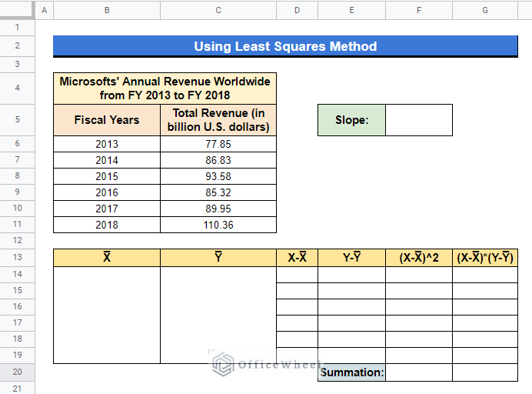Click the 'Microsofts' Annual Revenue Worldwide' heading cell

point(165,88)
